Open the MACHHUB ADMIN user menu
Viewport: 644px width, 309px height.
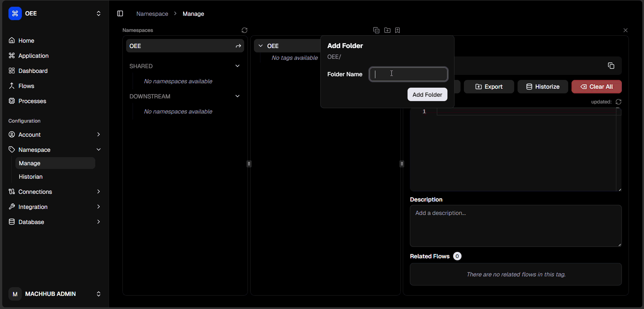click(x=55, y=294)
